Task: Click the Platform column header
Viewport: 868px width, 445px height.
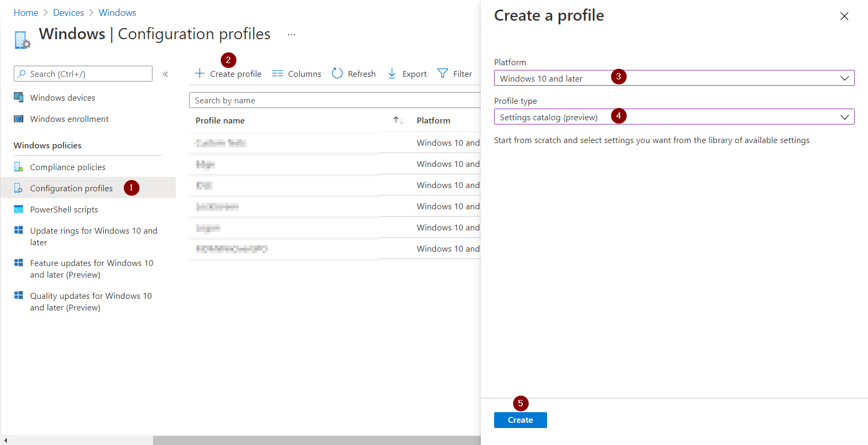Action: [x=433, y=121]
